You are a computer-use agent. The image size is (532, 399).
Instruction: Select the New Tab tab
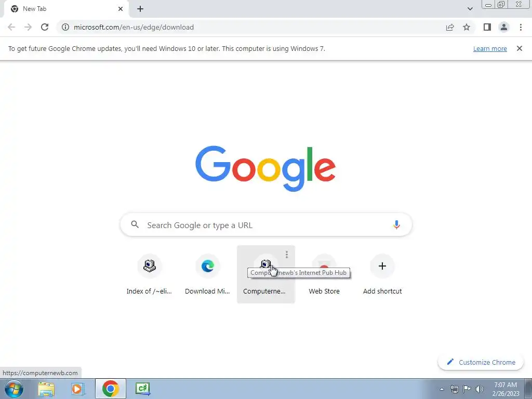point(66,9)
